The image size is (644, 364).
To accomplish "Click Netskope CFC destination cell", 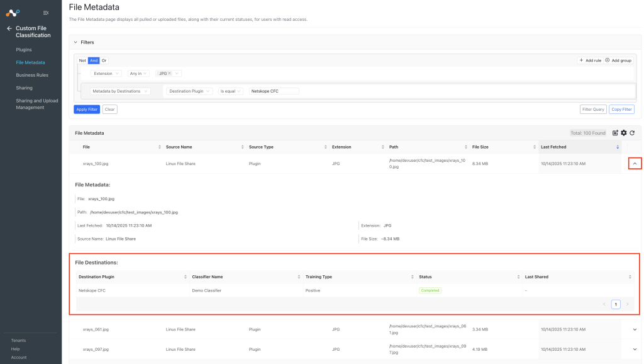I will click(x=92, y=290).
